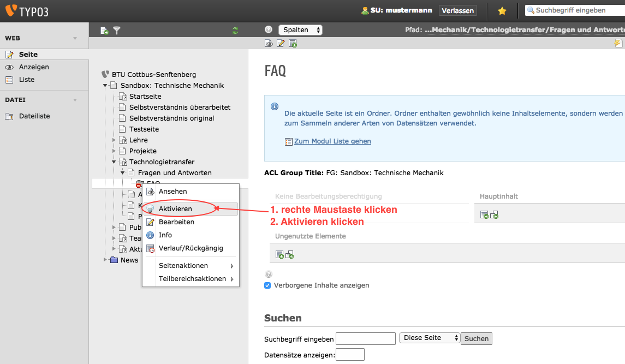The height and width of the screenshot is (364, 625).
Task: Open the Spalten view dropdown
Action: (x=300, y=30)
